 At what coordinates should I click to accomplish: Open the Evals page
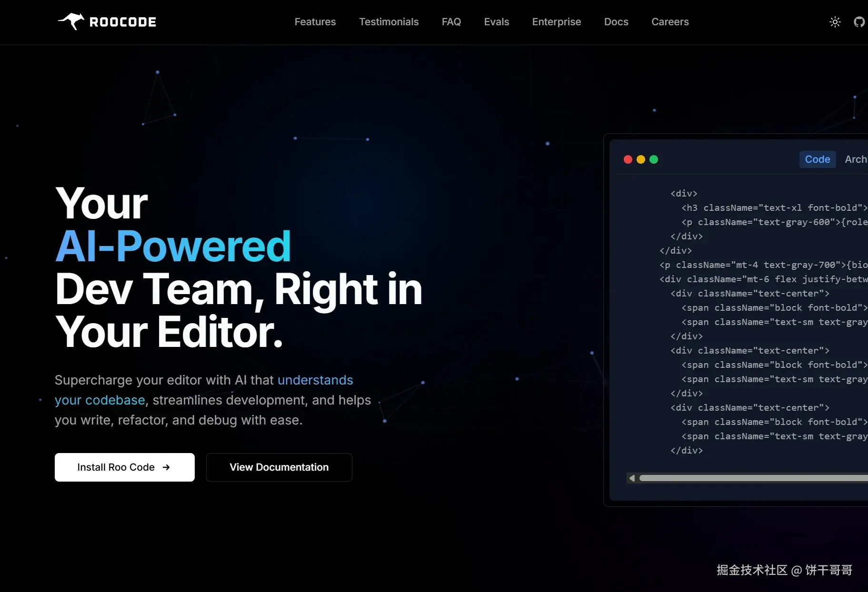[497, 22]
